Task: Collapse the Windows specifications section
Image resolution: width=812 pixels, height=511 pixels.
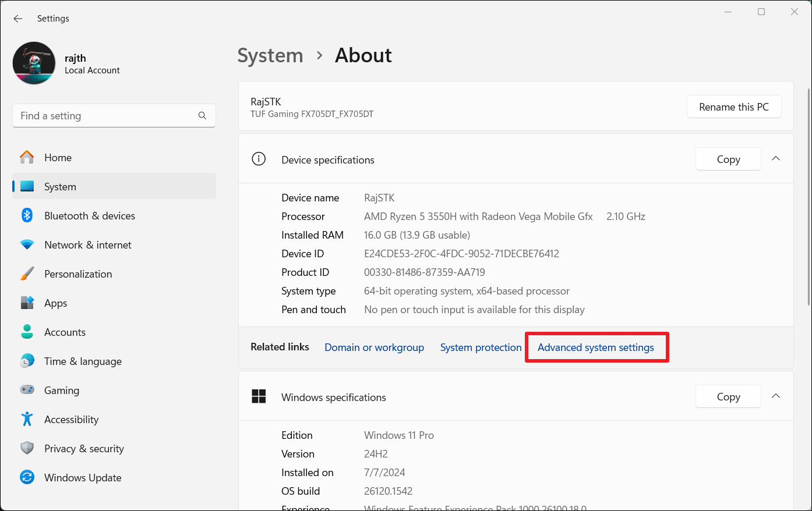Action: pyautogui.click(x=776, y=396)
